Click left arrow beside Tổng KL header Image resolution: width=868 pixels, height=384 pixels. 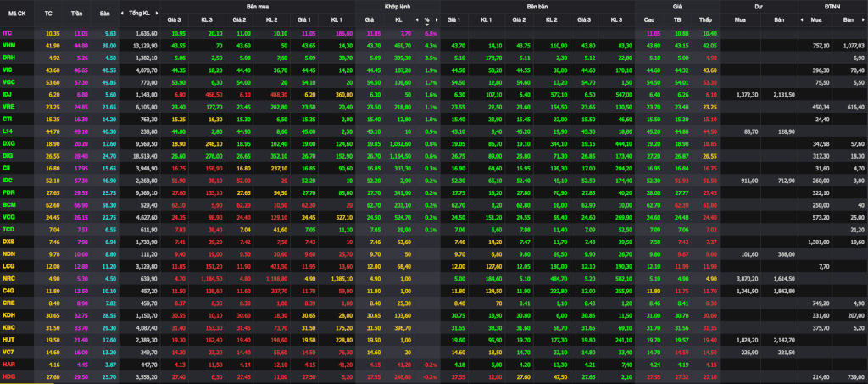click(124, 13)
